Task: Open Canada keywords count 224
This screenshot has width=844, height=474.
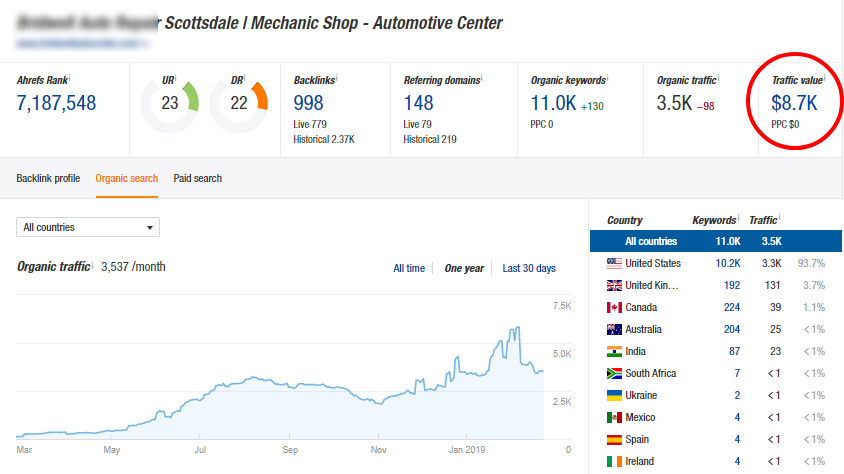Action: 732,307
